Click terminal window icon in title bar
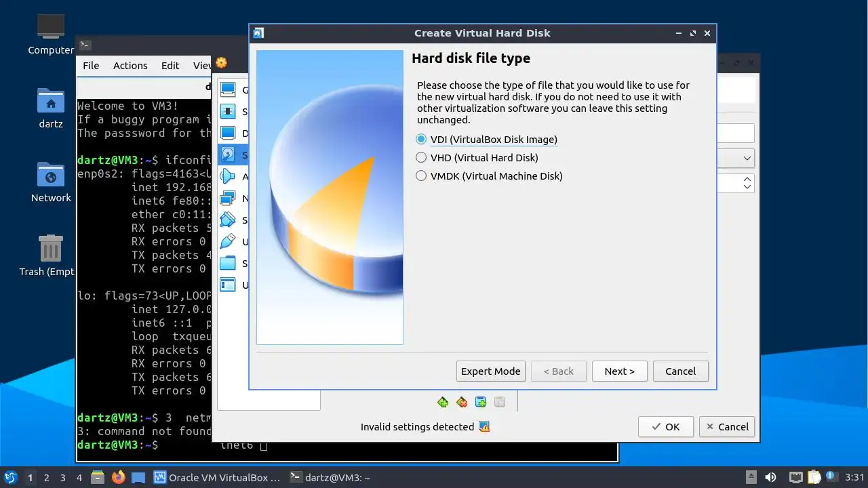 click(x=85, y=45)
